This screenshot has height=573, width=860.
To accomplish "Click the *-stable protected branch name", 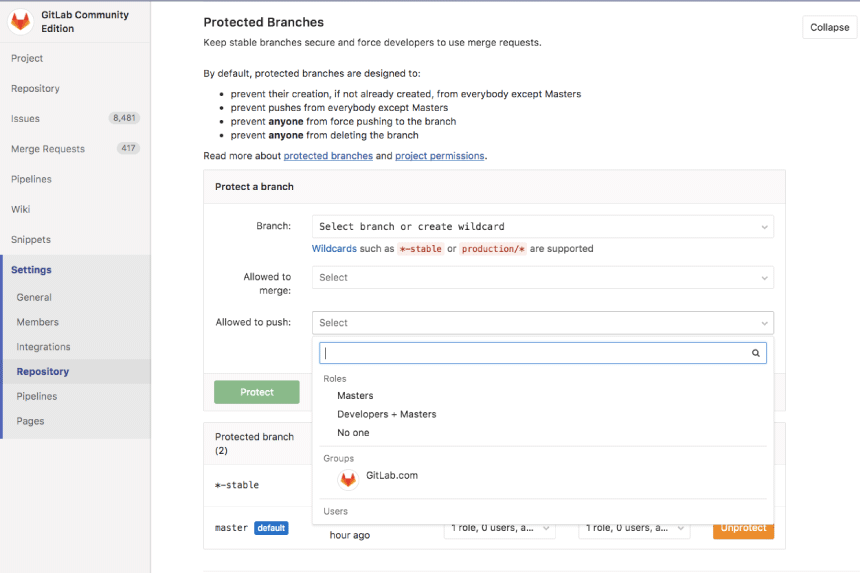I will [x=236, y=485].
